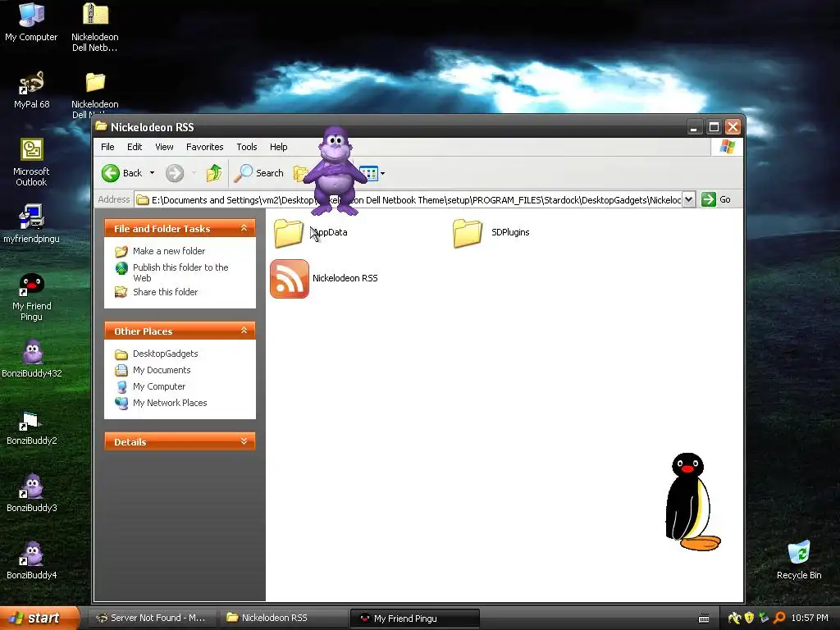Close the Nickelodeon RSS window

[x=733, y=127]
